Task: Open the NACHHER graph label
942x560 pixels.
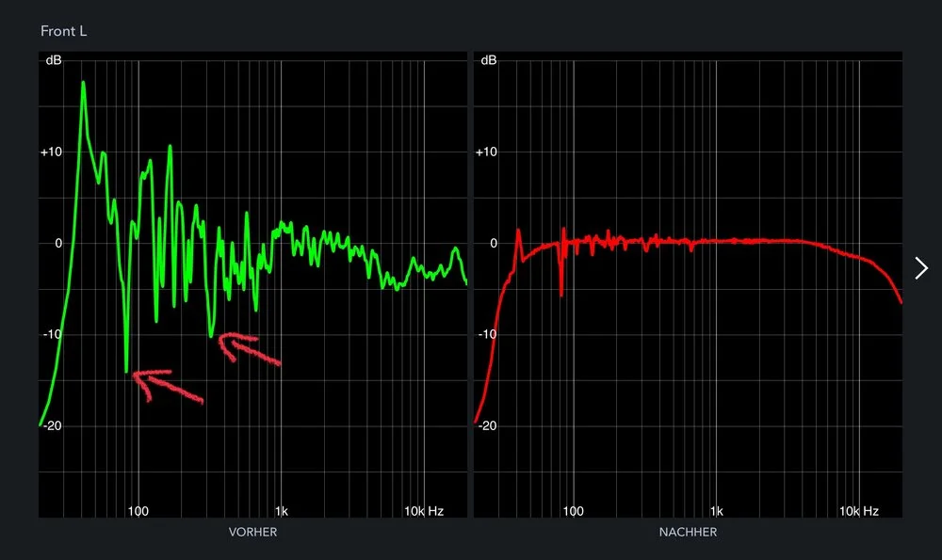Action: tap(688, 532)
